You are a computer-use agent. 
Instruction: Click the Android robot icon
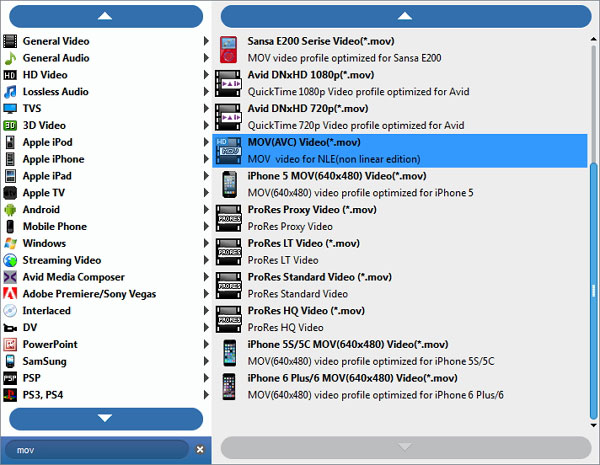tap(10, 210)
